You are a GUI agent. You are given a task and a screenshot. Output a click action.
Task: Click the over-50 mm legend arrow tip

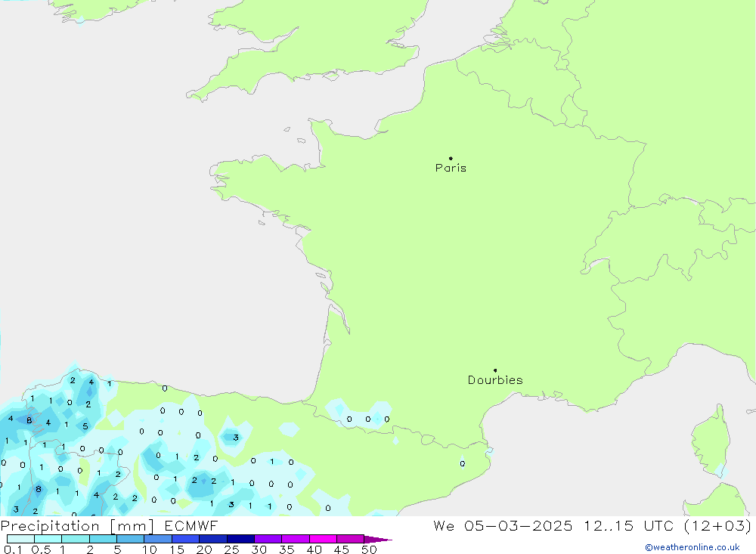(379, 540)
